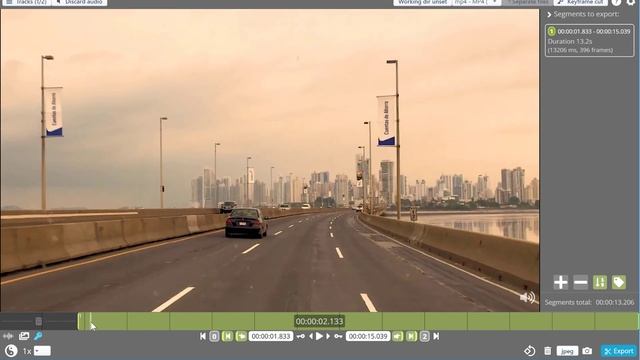The height and width of the screenshot is (360, 640).
Task: Edit the cut end time 00:00:15.039
Action: (368, 336)
